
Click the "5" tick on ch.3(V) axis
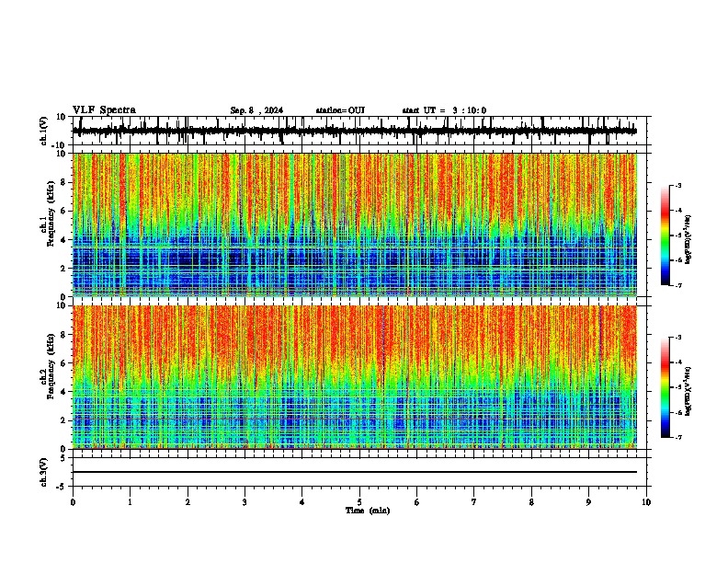coord(63,458)
